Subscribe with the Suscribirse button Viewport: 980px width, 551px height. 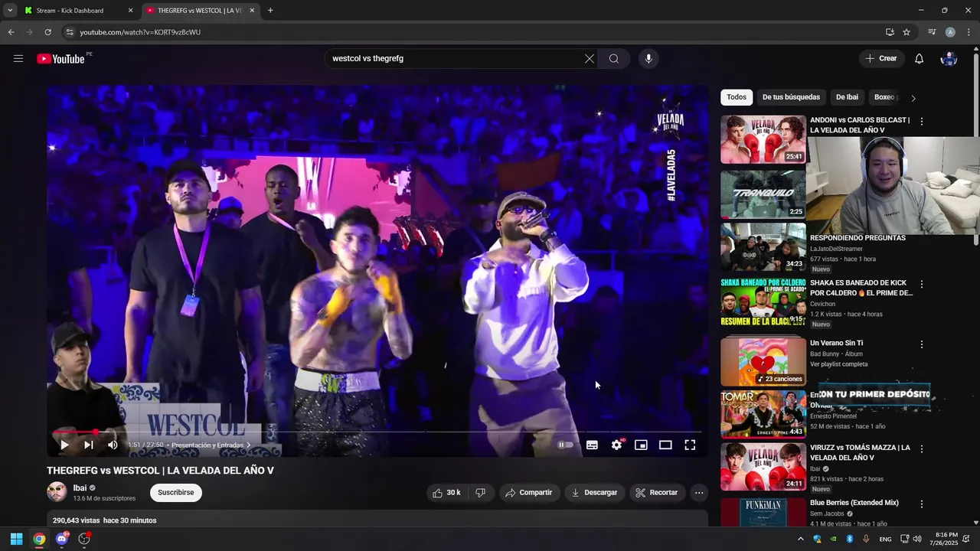click(x=176, y=493)
